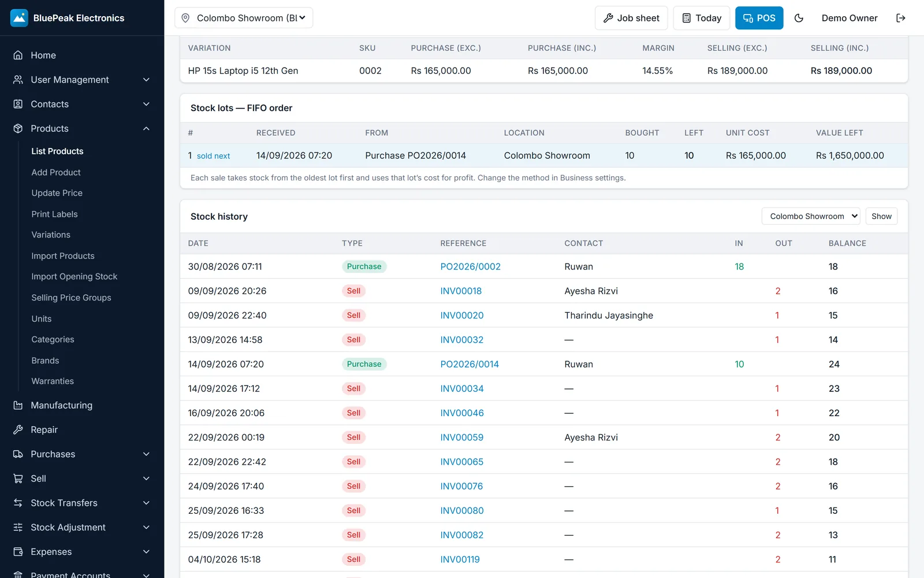Open Import Opening Stock
This screenshot has height=578, width=924.
pyautogui.click(x=74, y=276)
